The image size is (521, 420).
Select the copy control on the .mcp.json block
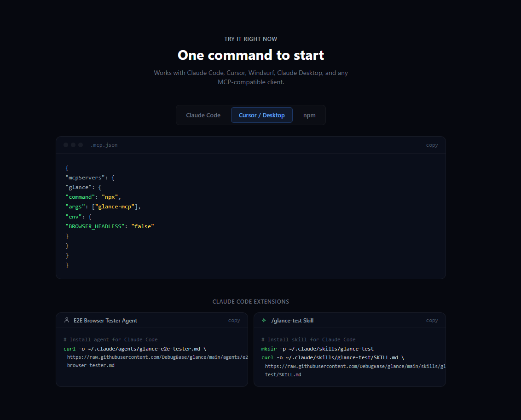click(x=432, y=145)
